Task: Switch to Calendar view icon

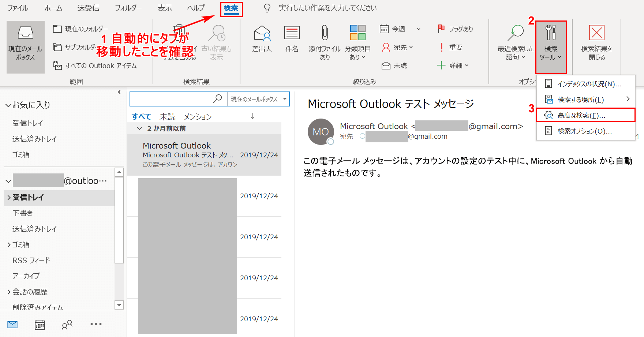Action: (x=40, y=325)
